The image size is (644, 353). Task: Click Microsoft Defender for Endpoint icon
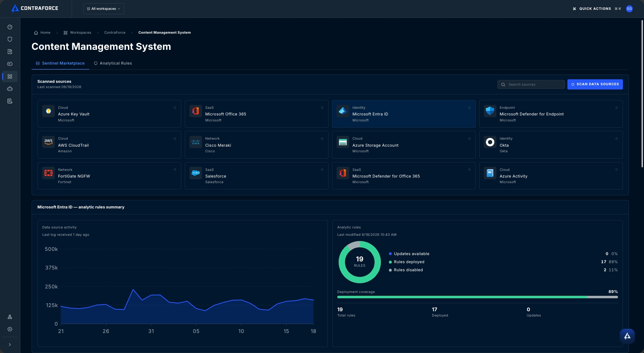pos(490,111)
